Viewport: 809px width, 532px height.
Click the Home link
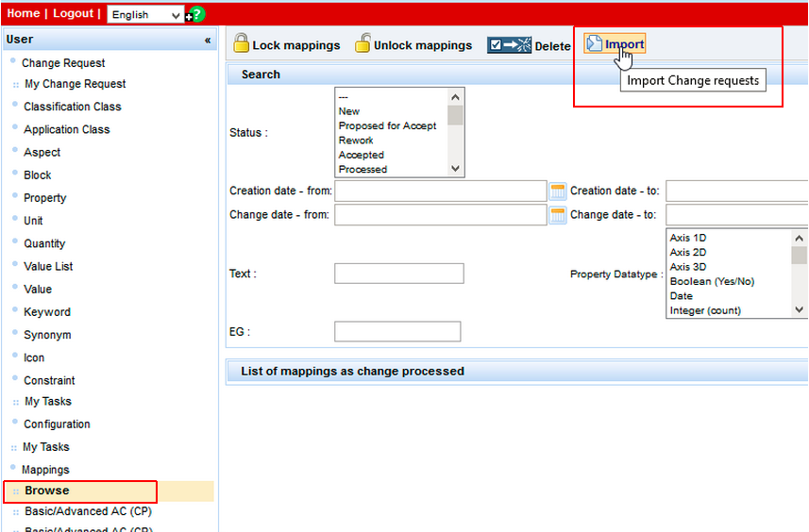click(x=23, y=13)
